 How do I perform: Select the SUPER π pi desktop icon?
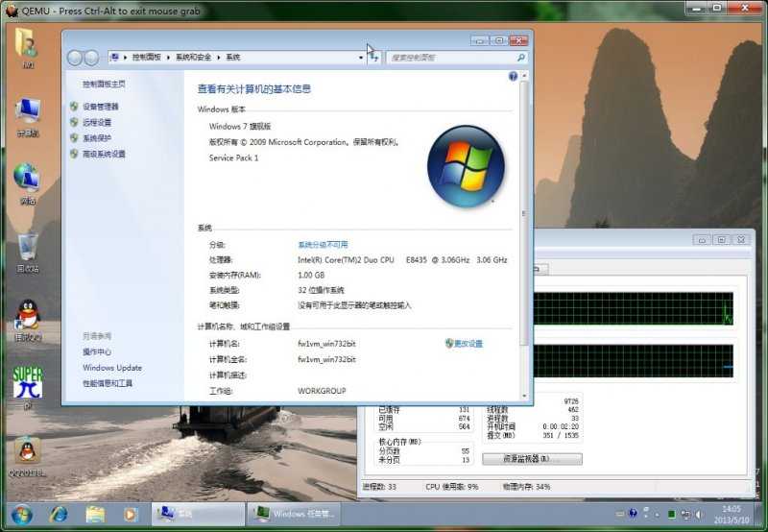pos(28,388)
